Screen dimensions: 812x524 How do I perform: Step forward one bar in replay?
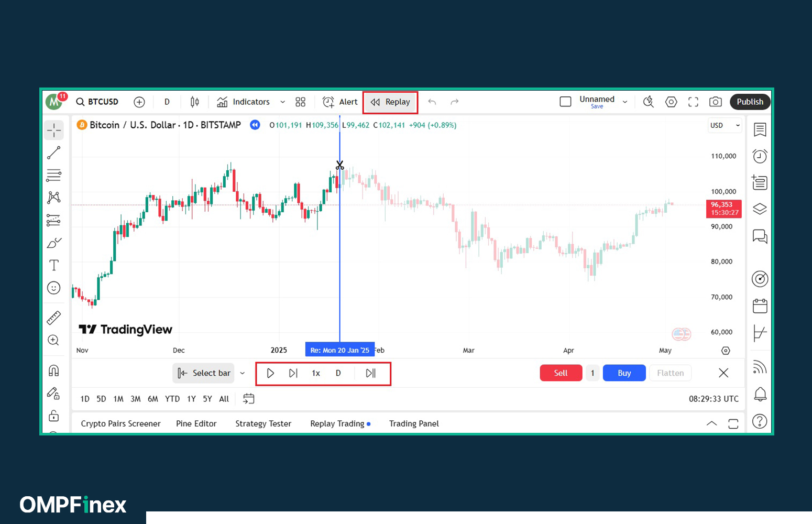click(x=293, y=373)
